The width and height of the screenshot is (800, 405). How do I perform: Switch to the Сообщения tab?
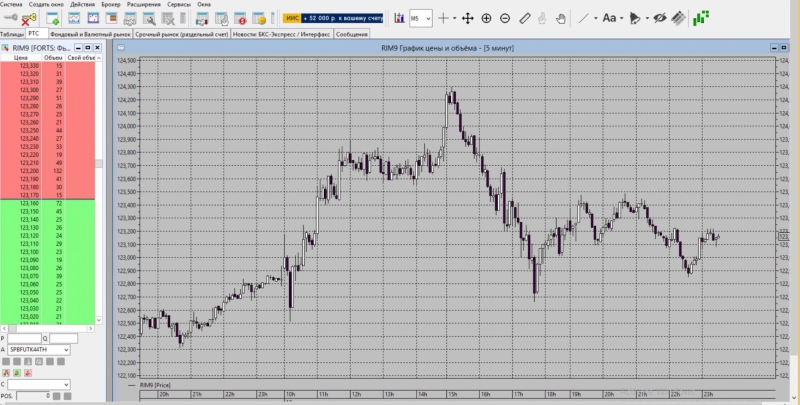tap(352, 34)
